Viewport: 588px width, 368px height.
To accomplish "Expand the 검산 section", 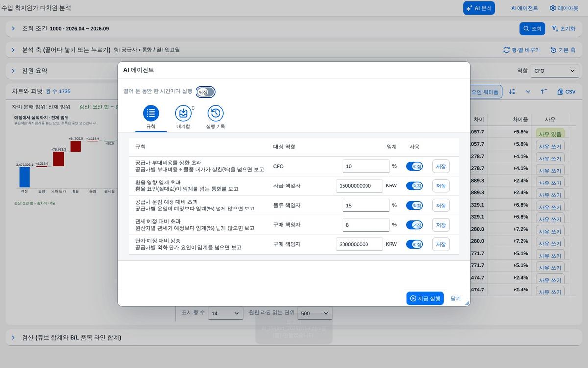I will (x=13, y=337).
